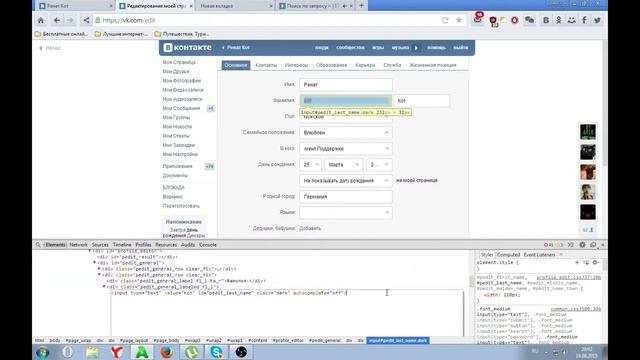The width and height of the screenshot is (640, 360).
Task: Open the birthday day dropdown showing 25
Action: (310, 164)
